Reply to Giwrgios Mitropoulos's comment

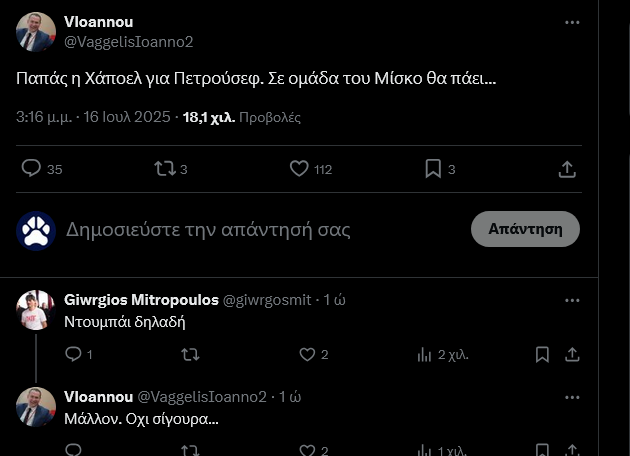coord(73,354)
